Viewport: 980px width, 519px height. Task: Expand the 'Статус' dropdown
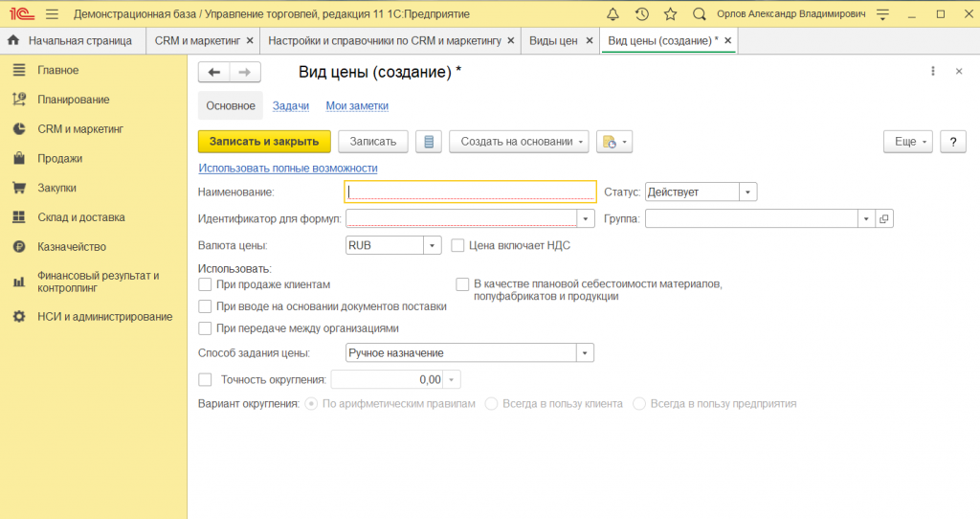coord(748,192)
